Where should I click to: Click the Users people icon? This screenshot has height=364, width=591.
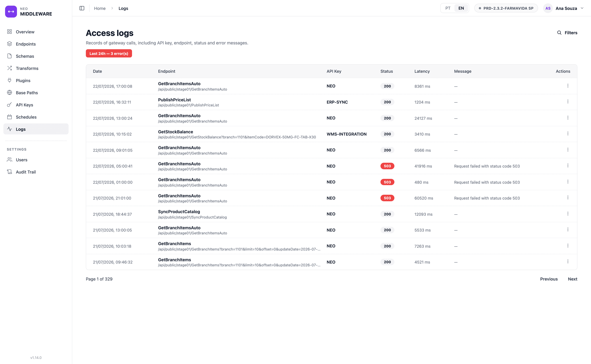9,160
